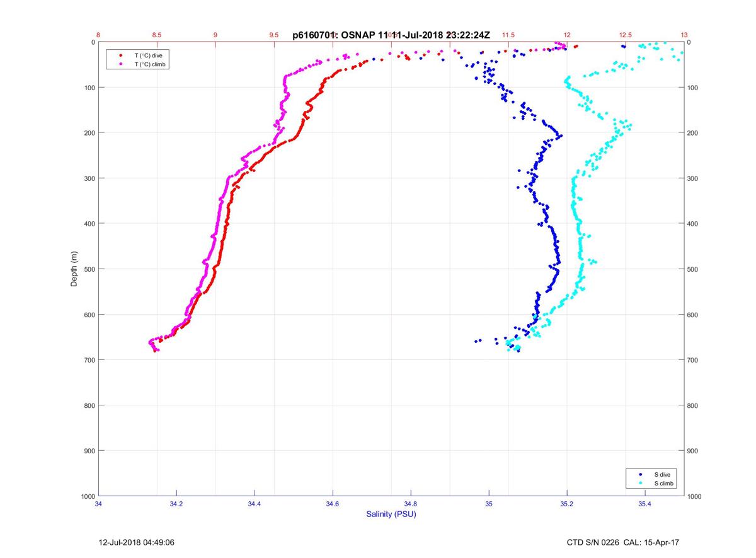Click the 800 tick on right depth axis
756x558 pixels.
click(x=693, y=405)
